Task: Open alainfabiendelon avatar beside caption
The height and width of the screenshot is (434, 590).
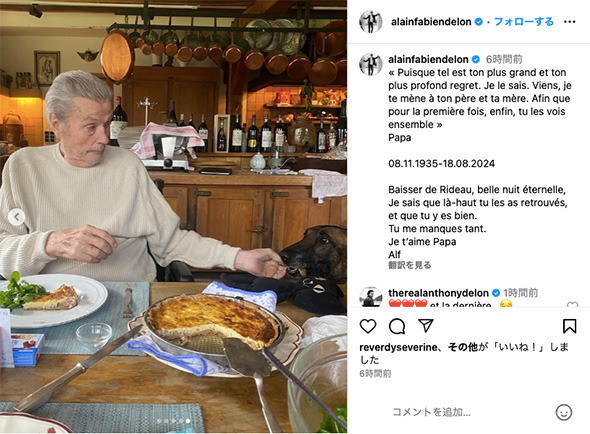Action: point(371,64)
